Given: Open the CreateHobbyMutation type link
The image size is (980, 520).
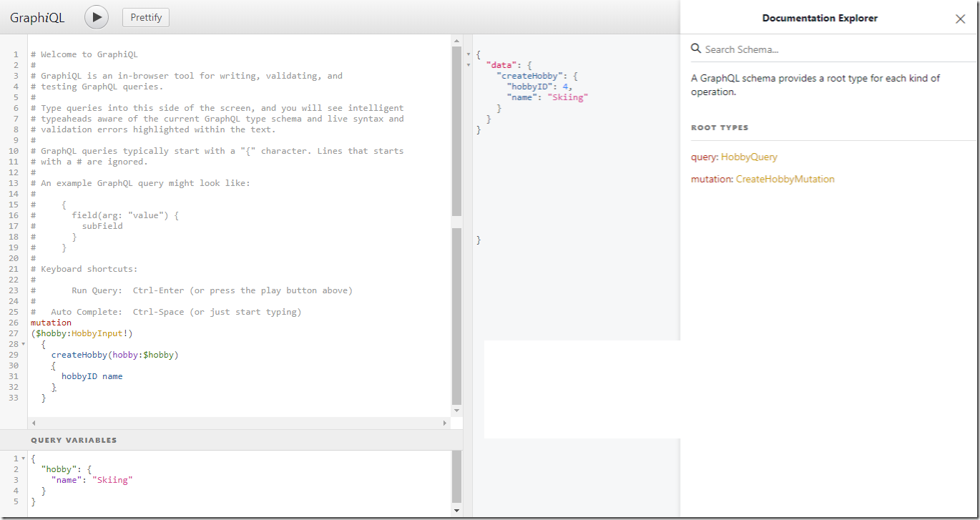Looking at the screenshot, I should (785, 179).
